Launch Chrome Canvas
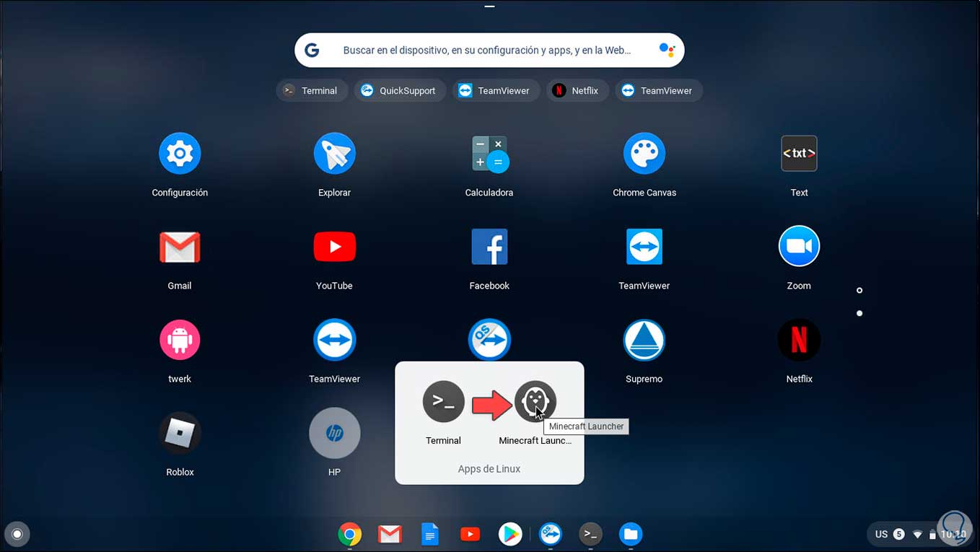This screenshot has width=980, height=552. coord(644,154)
